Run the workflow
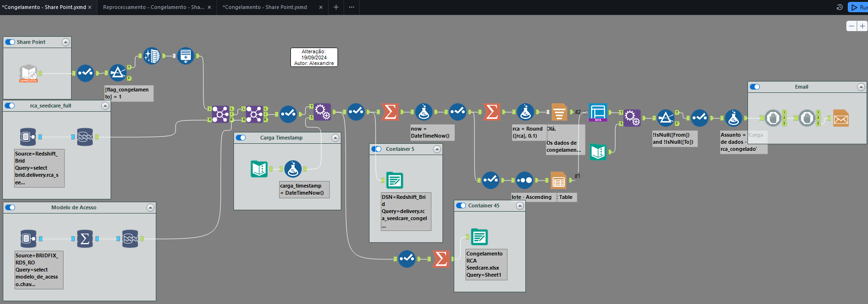Viewport: 868px width, 304px height. click(859, 7)
